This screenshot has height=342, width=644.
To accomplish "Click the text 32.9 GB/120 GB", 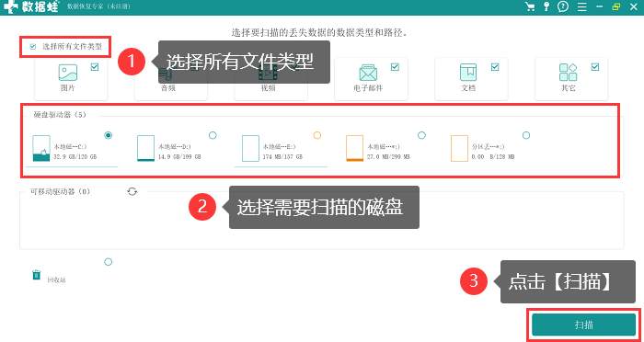I will click(75, 157).
